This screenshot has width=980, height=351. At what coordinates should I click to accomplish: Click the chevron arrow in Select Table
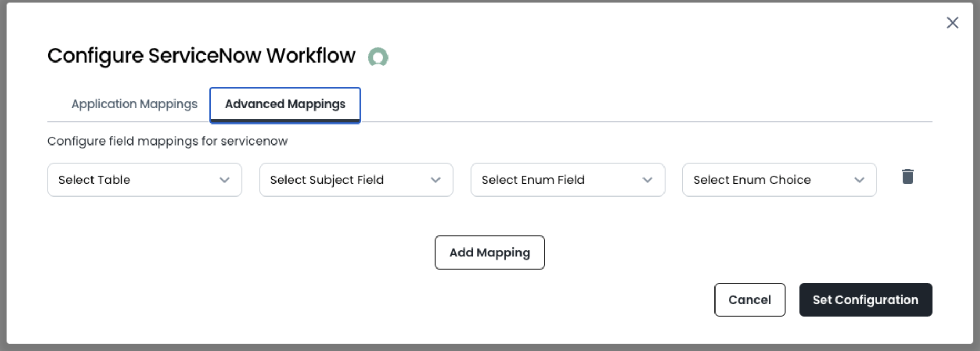click(x=224, y=180)
